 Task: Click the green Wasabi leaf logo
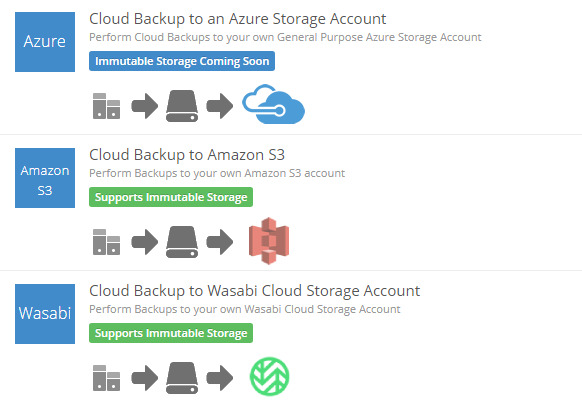pyautogui.click(x=269, y=377)
